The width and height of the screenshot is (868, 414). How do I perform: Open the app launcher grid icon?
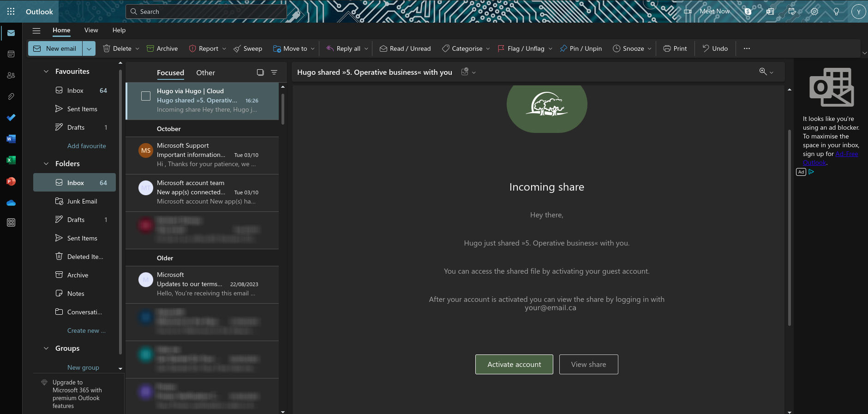coord(11,12)
